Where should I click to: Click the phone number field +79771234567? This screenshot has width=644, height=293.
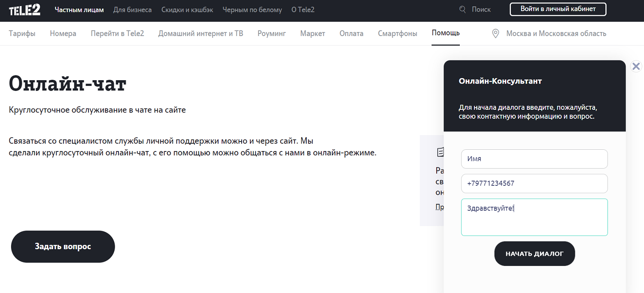535,184
